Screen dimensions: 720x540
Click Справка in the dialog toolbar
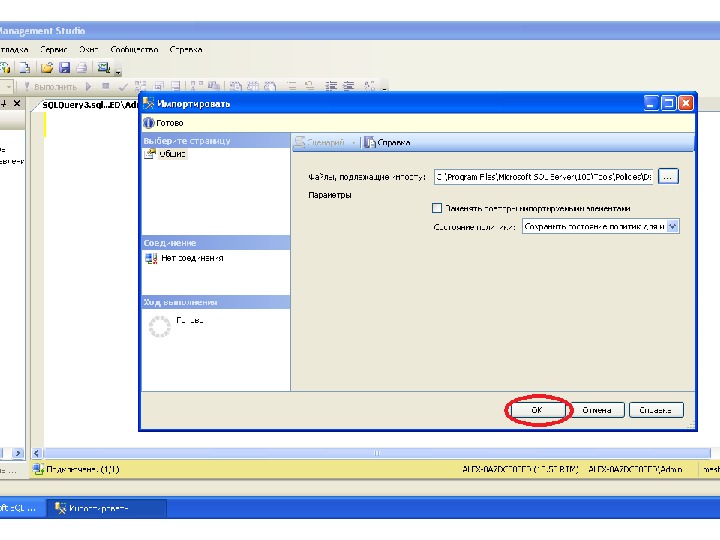387,142
